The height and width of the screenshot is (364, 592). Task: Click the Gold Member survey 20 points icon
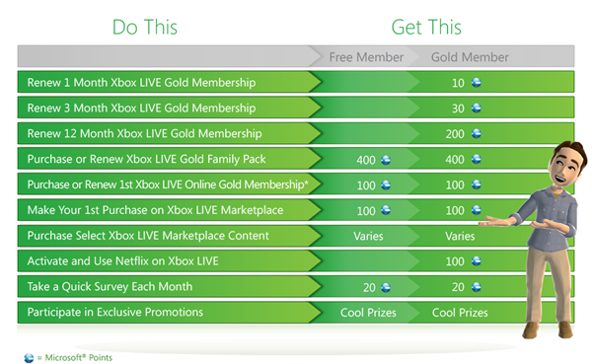(477, 287)
